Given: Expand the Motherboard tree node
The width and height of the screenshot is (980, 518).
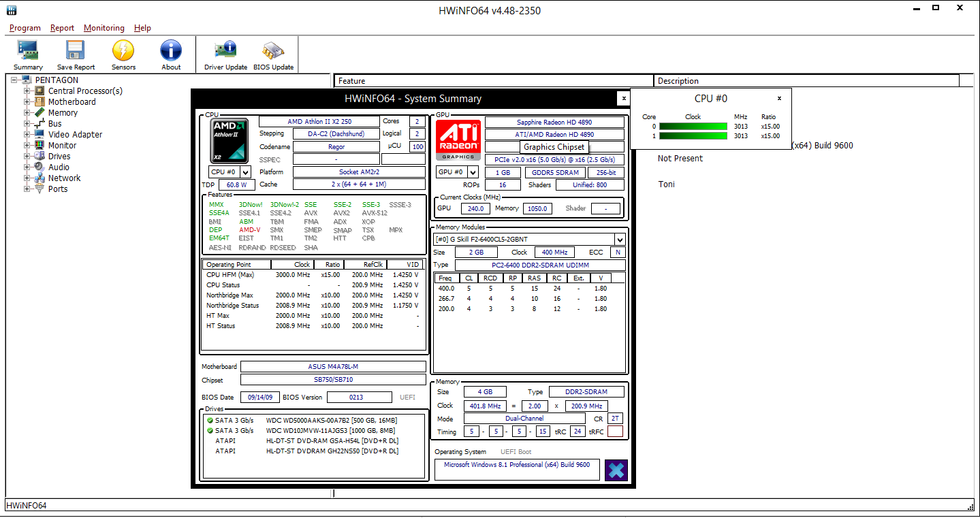Looking at the screenshot, I should pyautogui.click(x=27, y=102).
